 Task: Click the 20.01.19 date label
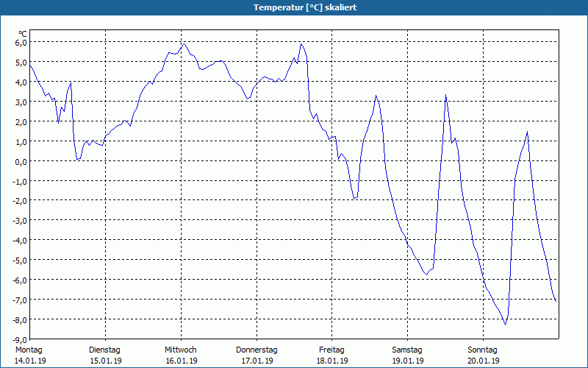tap(484, 361)
